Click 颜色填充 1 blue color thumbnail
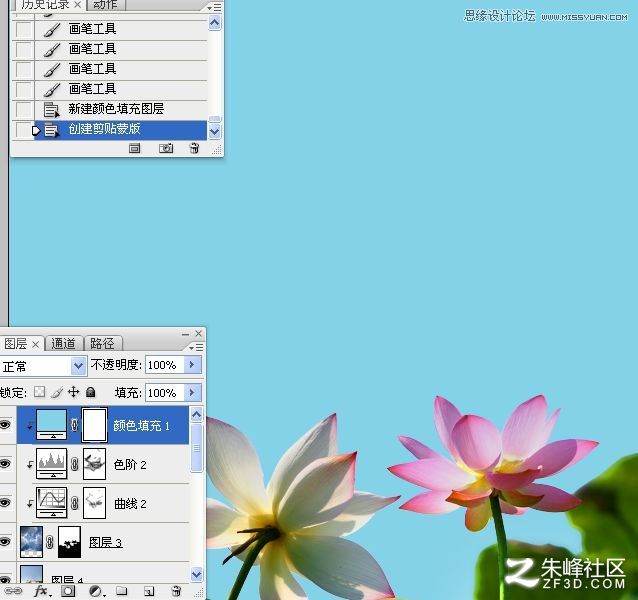Screen dimensions: 638x600 (51, 425)
